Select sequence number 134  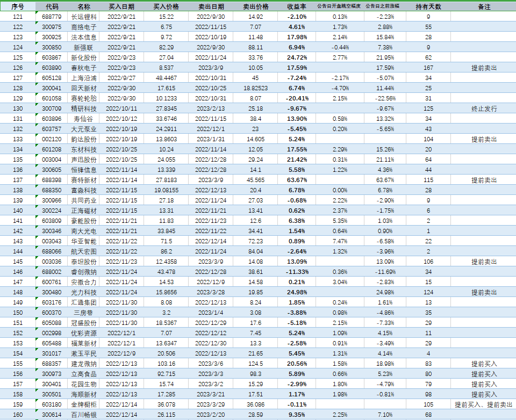coord(18,149)
